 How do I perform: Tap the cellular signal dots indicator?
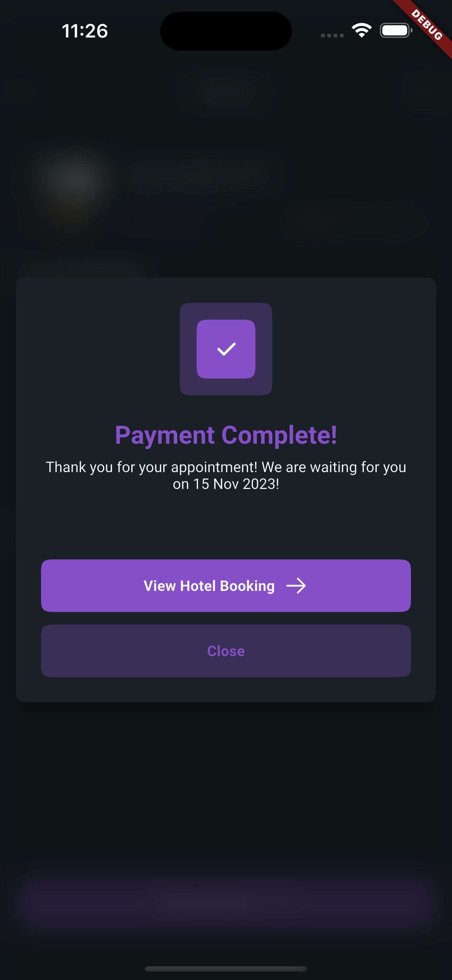pyautogui.click(x=332, y=35)
